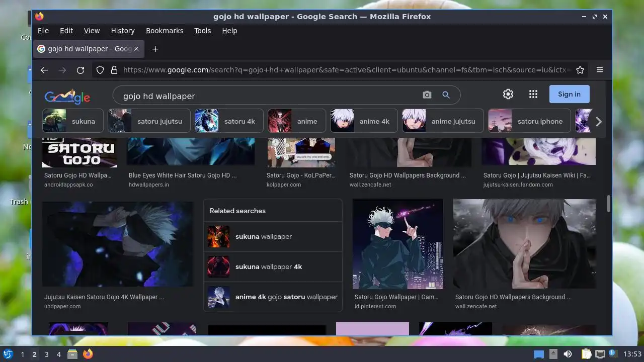Open the jujutsu-kaisen.fandom.com thumbnail
This screenshot has width=644, height=362.
point(538,151)
